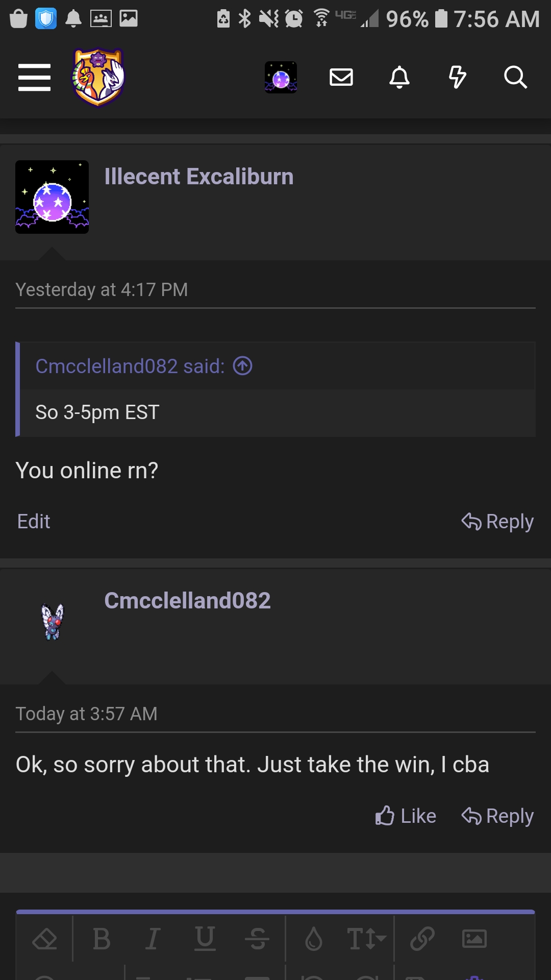Click the lightning bolt what's new icon
Image resolution: width=551 pixels, height=980 pixels.
tap(457, 78)
